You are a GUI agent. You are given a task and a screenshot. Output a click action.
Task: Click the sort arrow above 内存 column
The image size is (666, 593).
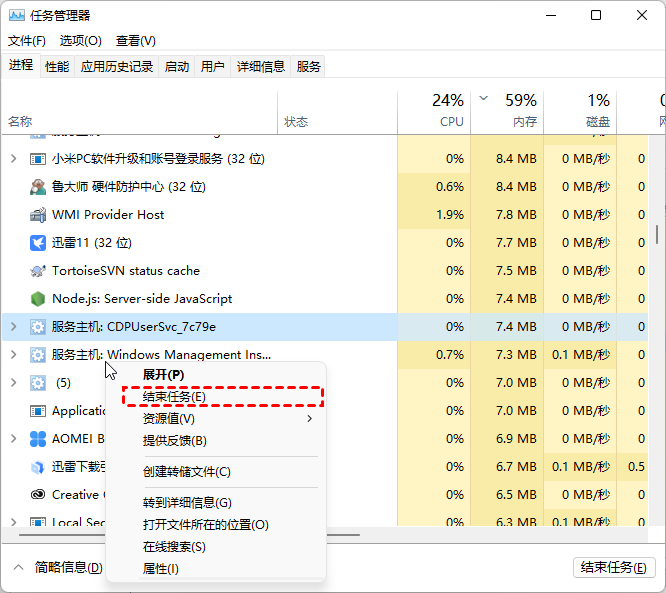[483, 99]
